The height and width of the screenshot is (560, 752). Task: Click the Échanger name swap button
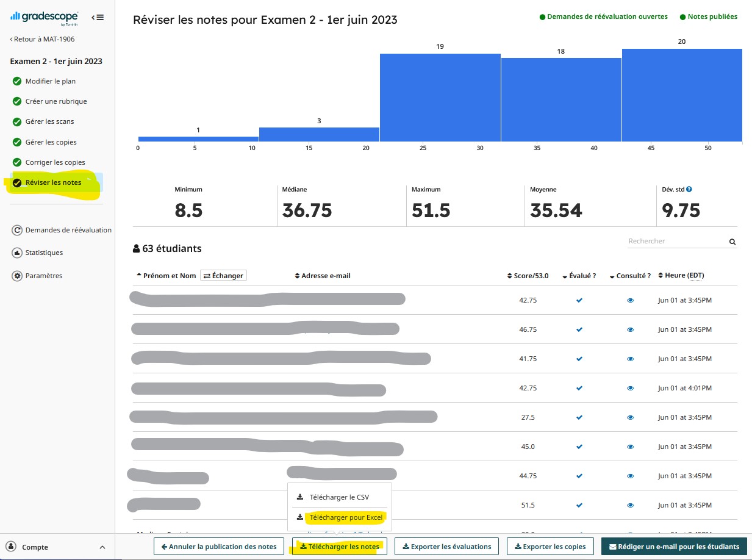click(x=223, y=276)
